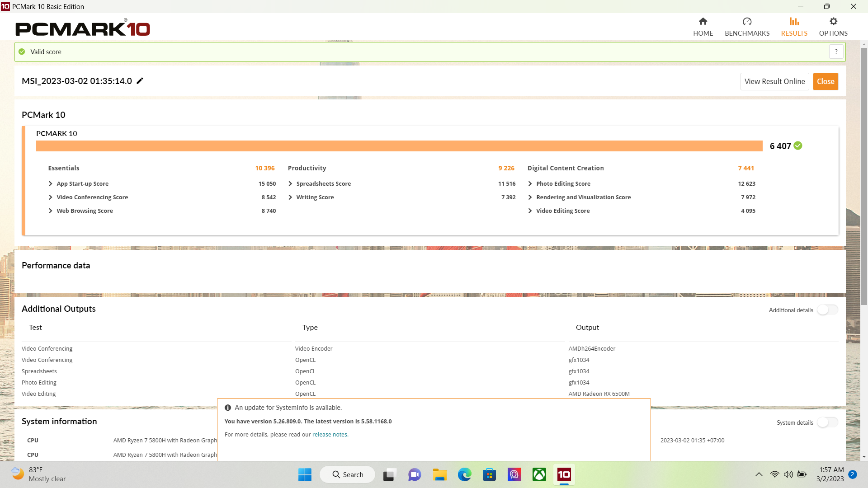868x488 pixels.
Task: Click the Performance data heading
Action: [x=56, y=266]
